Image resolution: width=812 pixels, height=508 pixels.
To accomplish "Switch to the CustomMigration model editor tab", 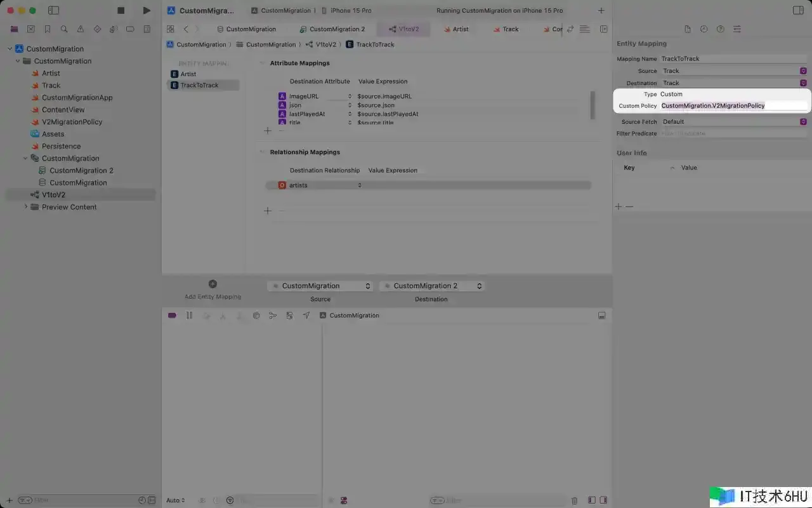I will click(246, 29).
